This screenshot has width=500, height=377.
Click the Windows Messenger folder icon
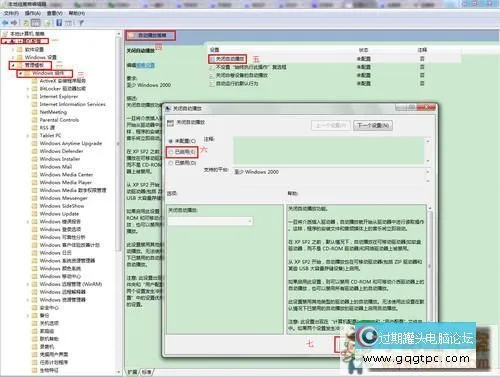34,198
